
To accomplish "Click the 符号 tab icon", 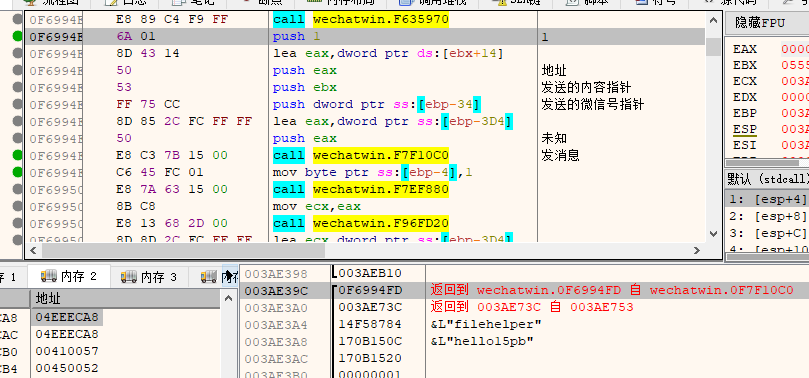I will tap(642, 3).
